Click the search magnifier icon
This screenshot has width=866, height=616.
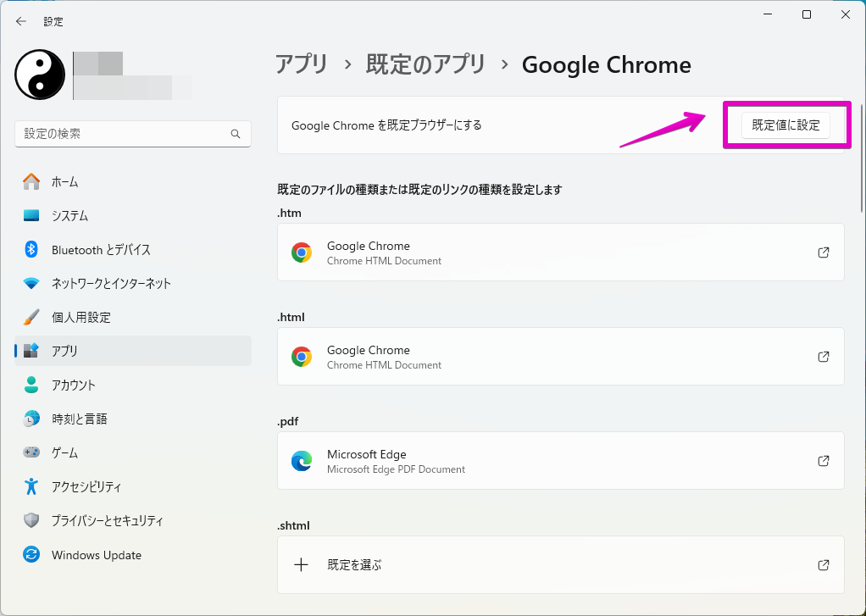(x=236, y=134)
